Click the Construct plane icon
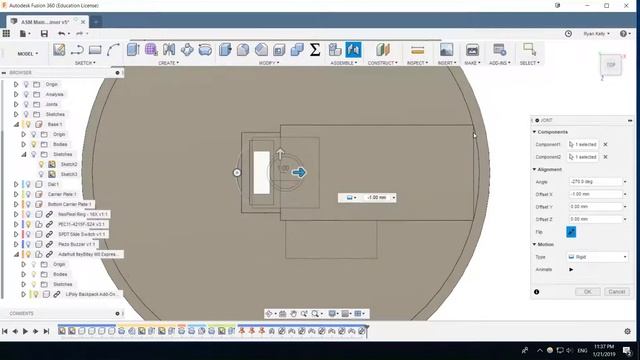This screenshot has height=360, width=640. click(x=382, y=50)
